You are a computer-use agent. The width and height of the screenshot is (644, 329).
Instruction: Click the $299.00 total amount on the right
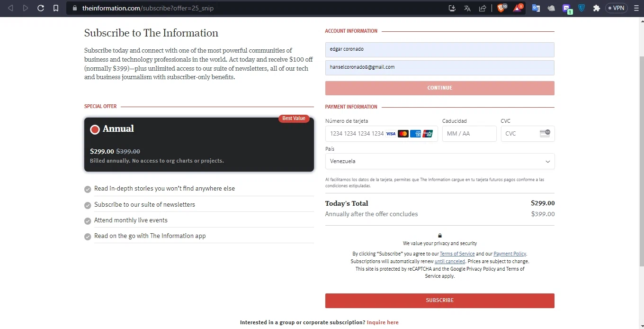[543, 203]
